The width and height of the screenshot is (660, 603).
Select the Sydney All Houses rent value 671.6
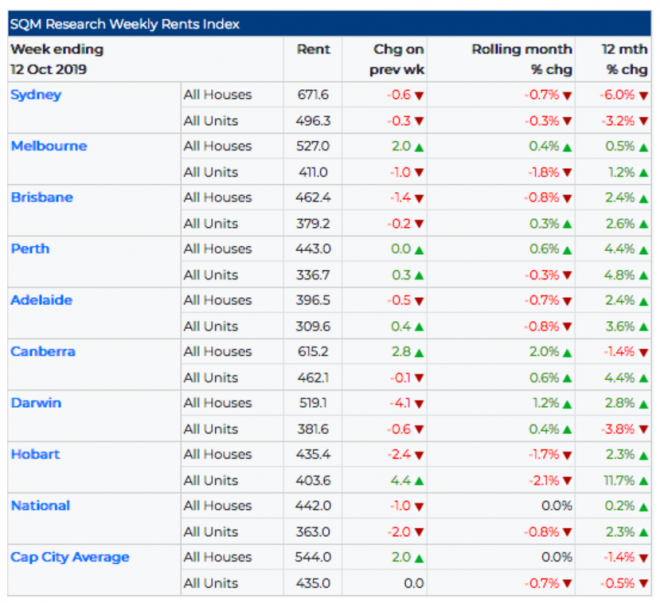tap(313, 95)
